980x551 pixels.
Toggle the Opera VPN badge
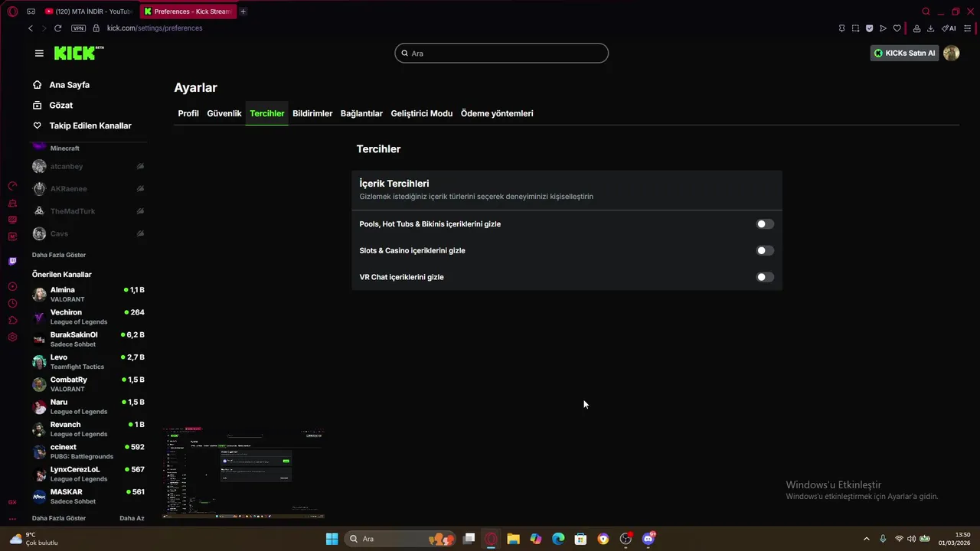coord(78,28)
